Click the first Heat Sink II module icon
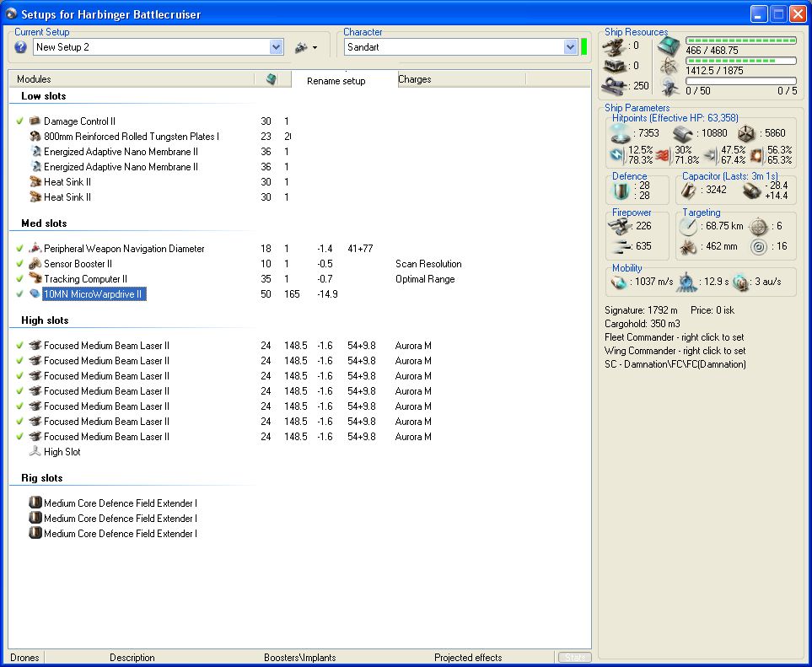The image size is (812, 667). tap(35, 182)
